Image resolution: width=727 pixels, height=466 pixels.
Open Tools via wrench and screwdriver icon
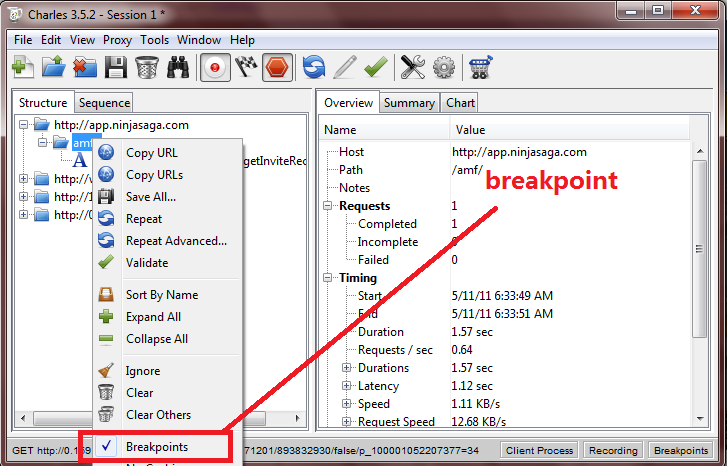[x=413, y=67]
